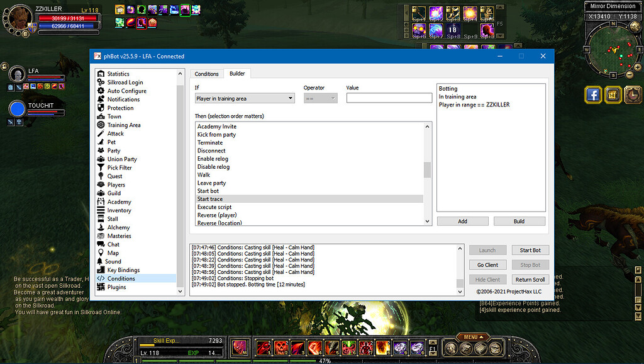Select the Attack sword icon
The height and width of the screenshot is (364, 644).
click(101, 134)
